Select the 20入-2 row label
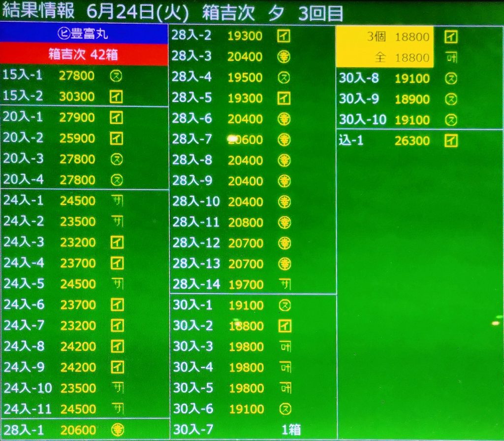 tap(23, 138)
